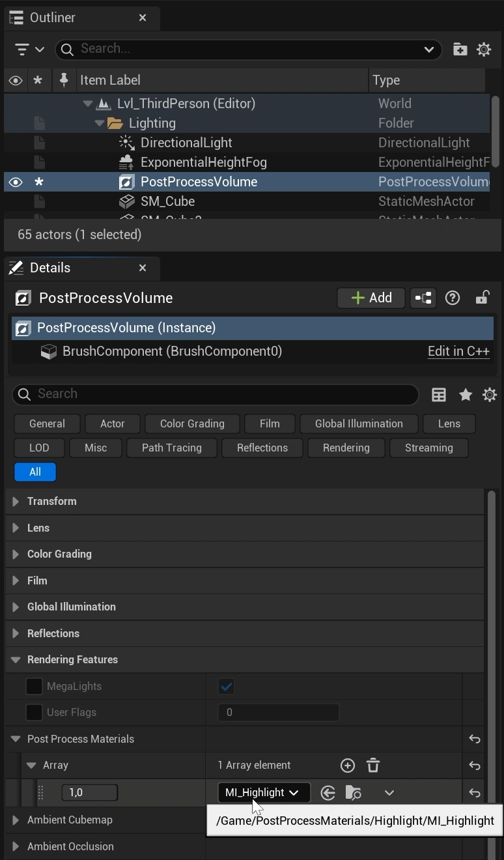Expand the Global Illumination section
Image resolution: width=504 pixels, height=860 pixels.
[16, 607]
